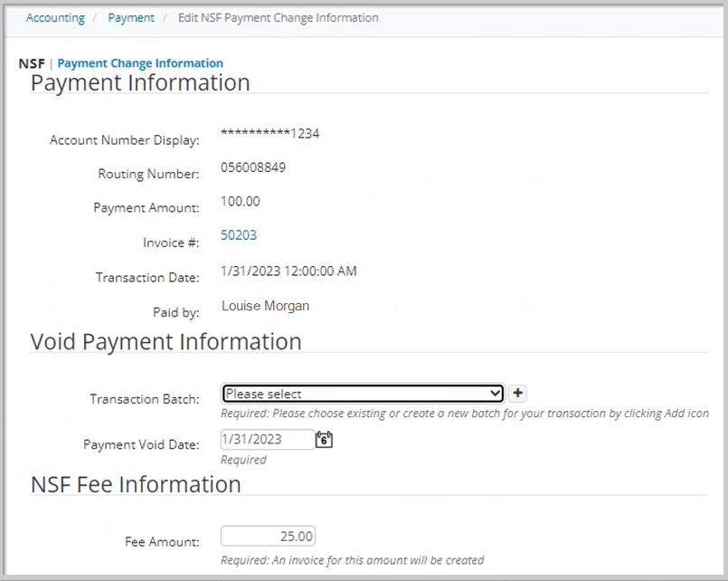Image resolution: width=728 pixels, height=581 pixels.
Task: Click the dropdown arrow on Please select
Action: pyautogui.click(x=496, y=393)
